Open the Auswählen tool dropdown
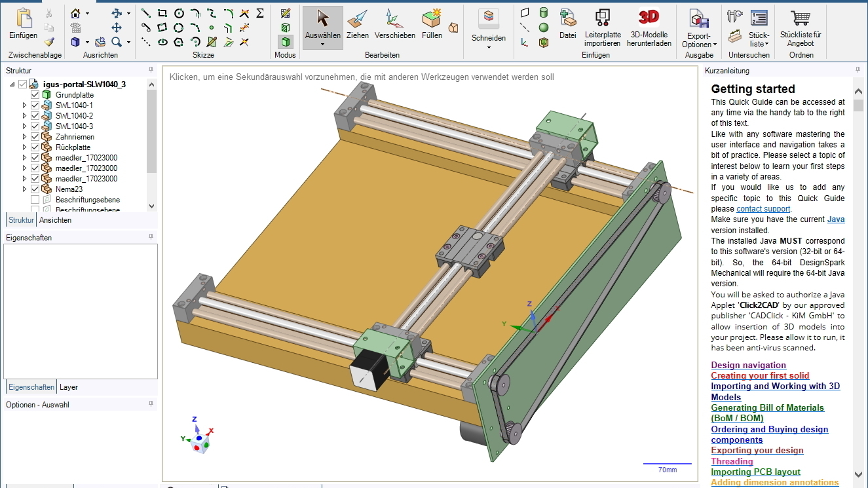868x488 pixels. coord(323,45)
